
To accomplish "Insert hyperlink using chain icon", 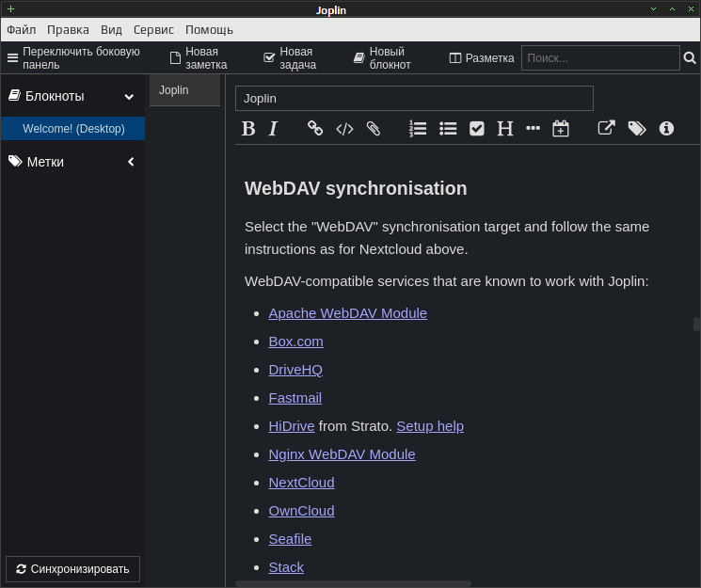I will pos(315,128).
